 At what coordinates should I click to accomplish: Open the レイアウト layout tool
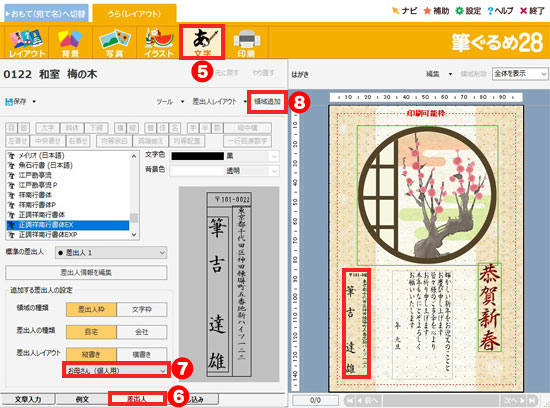pos(27,42)
